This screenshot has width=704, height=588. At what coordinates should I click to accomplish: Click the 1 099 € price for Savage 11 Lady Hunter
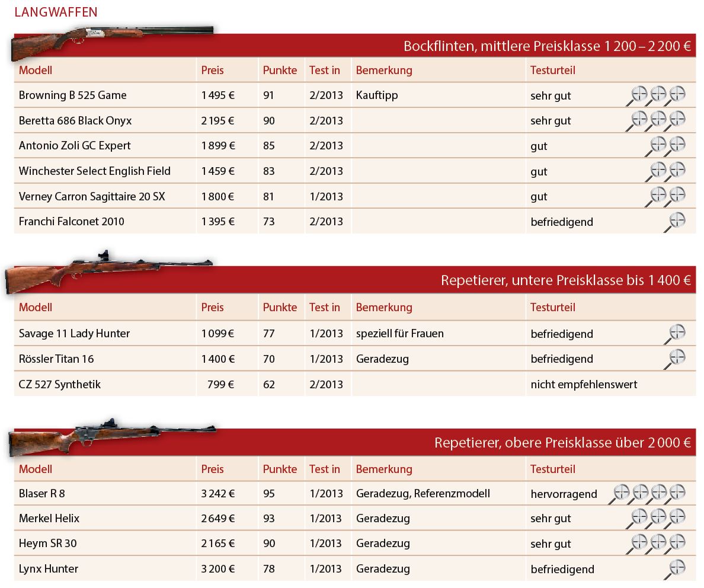tap(217, 334)
